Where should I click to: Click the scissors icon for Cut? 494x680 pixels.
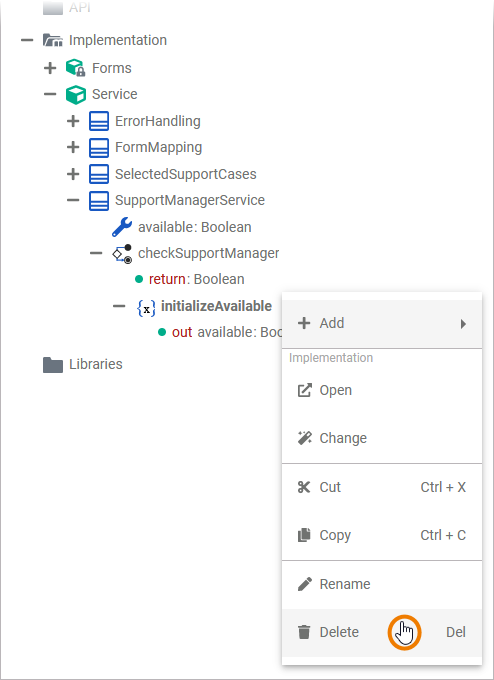click(304, 487)
